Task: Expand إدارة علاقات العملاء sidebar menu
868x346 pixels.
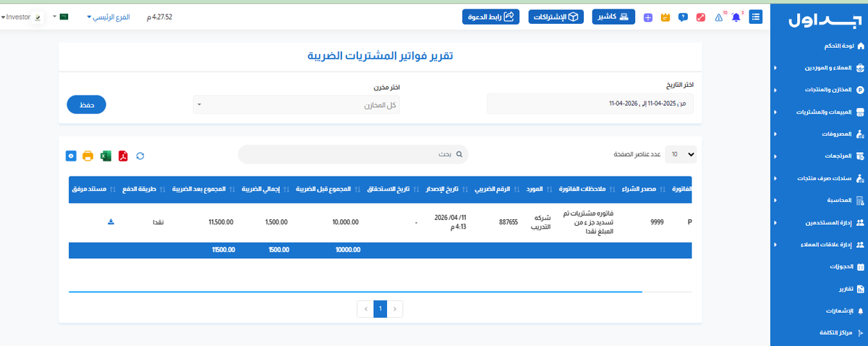Action: click(819, 245)
